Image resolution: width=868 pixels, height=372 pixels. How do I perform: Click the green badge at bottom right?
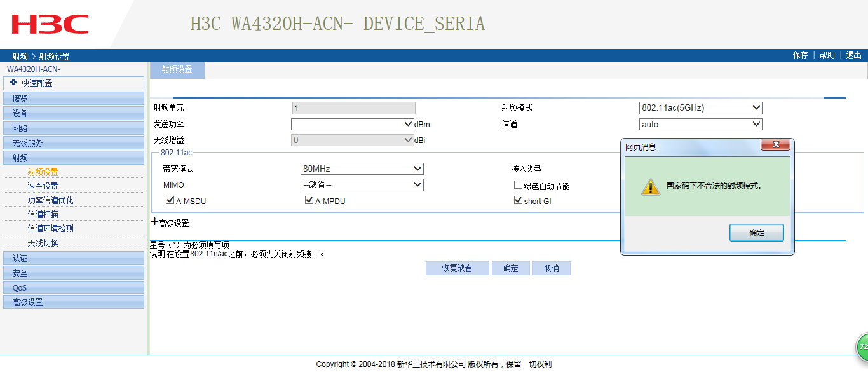pyautogui.click(x=862, y=347)
